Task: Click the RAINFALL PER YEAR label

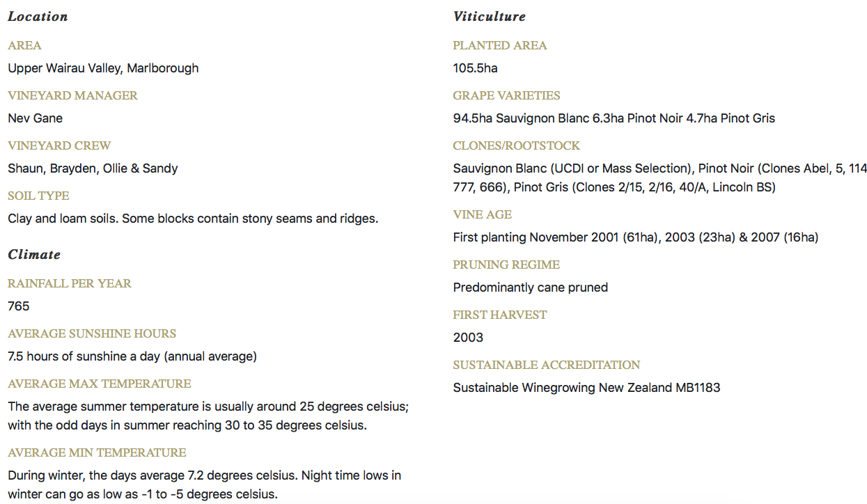Action: click(x=70, y=284)
